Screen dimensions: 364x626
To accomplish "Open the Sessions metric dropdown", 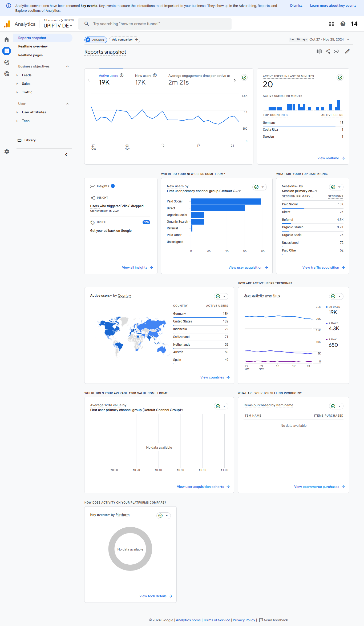I will tap(290, 186).
